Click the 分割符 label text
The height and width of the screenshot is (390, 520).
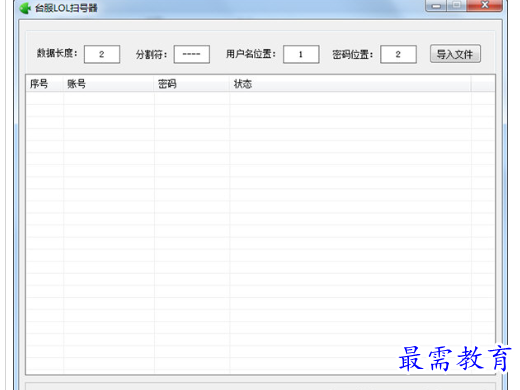point(151,54)
